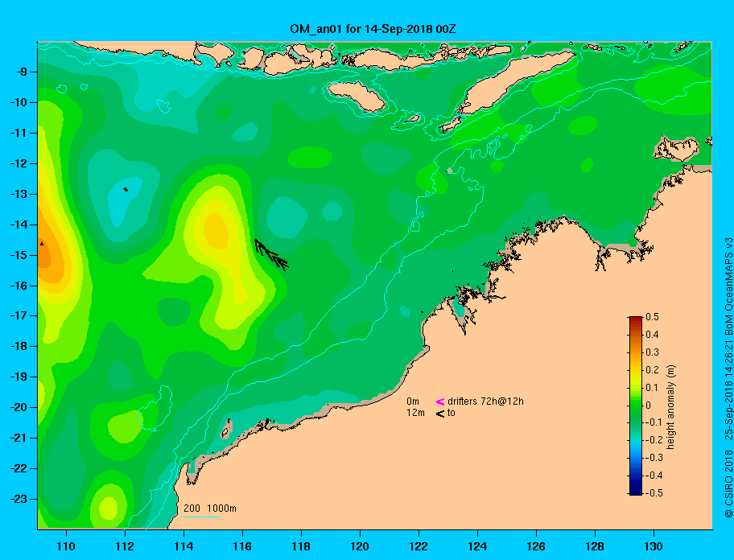Click colorbar tick label '0.5'

652,317
